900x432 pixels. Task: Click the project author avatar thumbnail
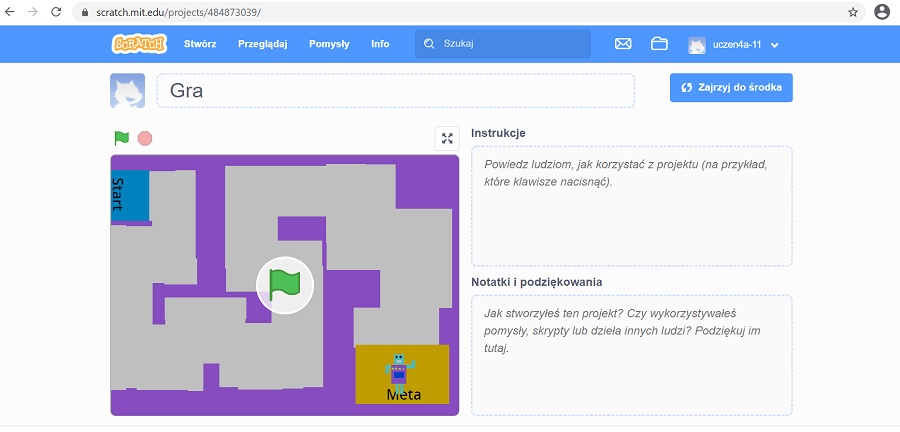[127, 91]
